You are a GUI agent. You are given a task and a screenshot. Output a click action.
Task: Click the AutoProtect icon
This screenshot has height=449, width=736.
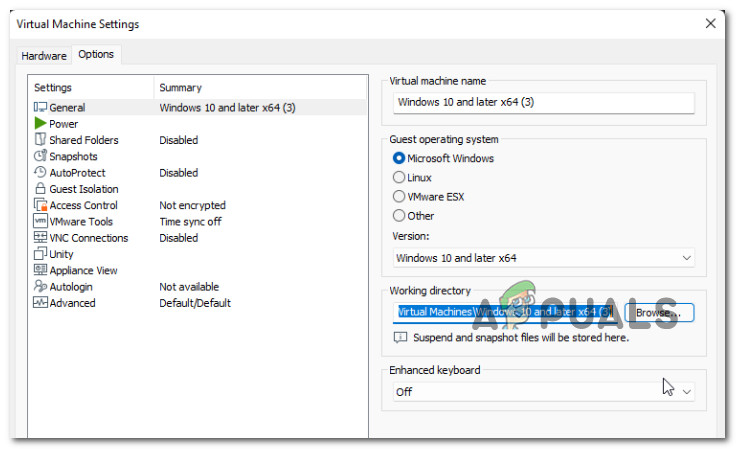tap(40, 172)
